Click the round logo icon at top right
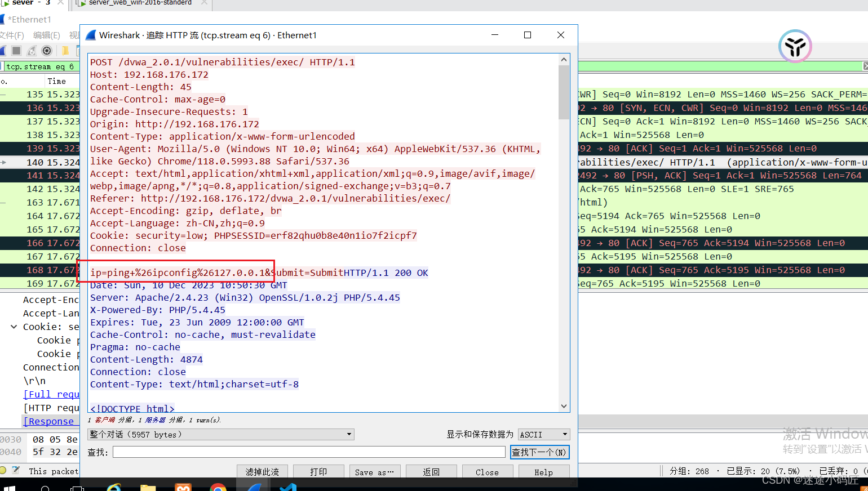 [795, 46]
